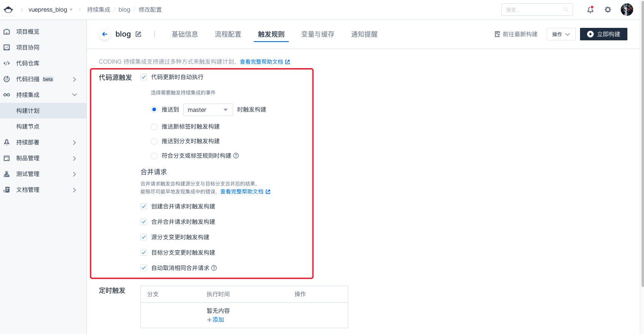Switch to the 变量与缓存 tab
Screen dimensions: 644x334
pos(317,34)
